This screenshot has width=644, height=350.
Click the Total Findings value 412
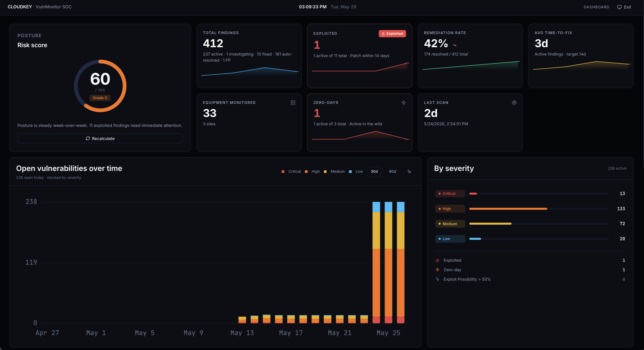click(213, 44)
